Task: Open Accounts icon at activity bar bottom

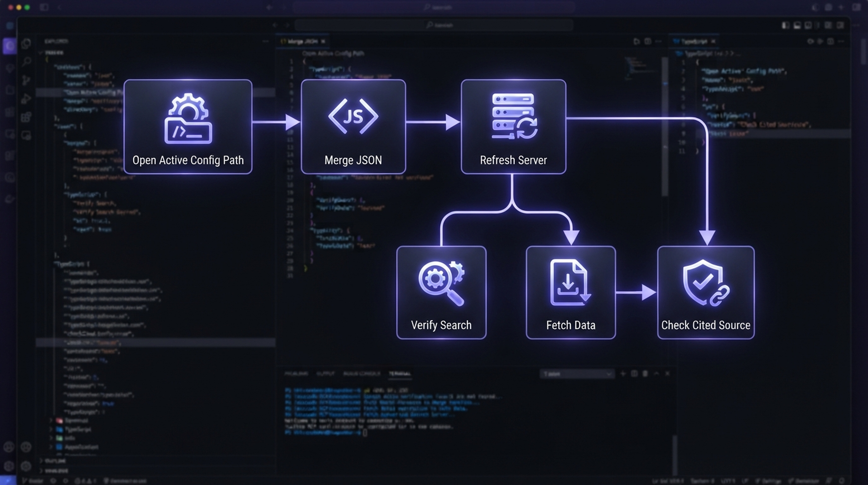Action: coord(26,447)
